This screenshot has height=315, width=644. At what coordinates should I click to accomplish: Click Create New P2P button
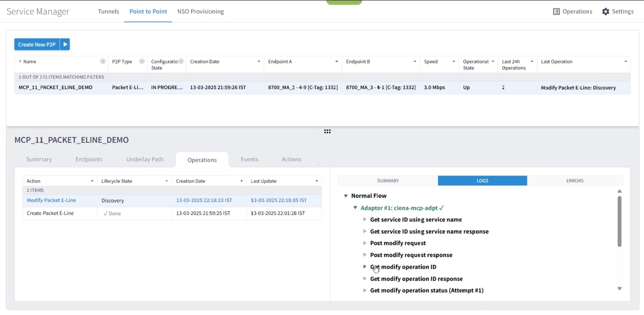[x=37, y=44]
